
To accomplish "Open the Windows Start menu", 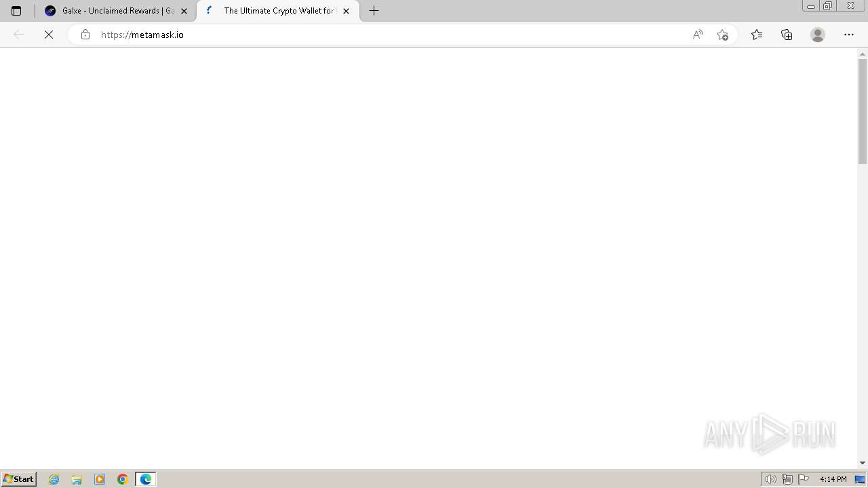I will click(x=19, y=479).
